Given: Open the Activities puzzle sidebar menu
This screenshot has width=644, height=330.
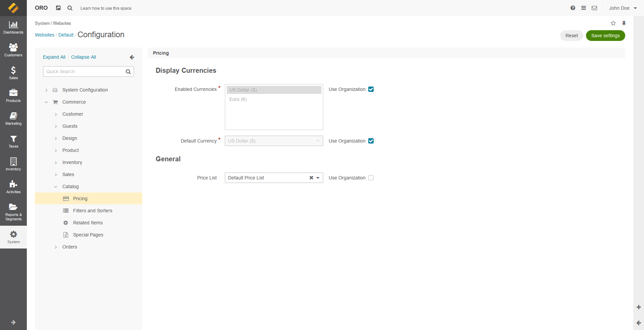Looking at the screenshot, I should [x=13, y=187].
